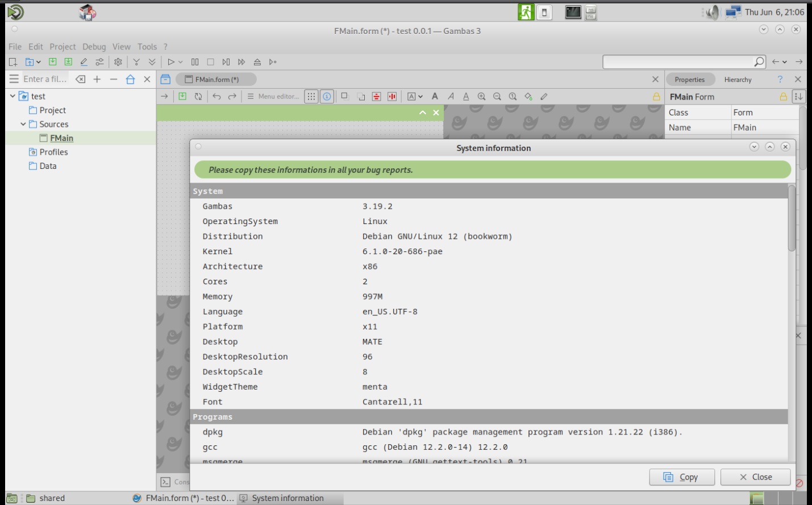
Task: Click Close in System information dialog
Action: (755, 477)
